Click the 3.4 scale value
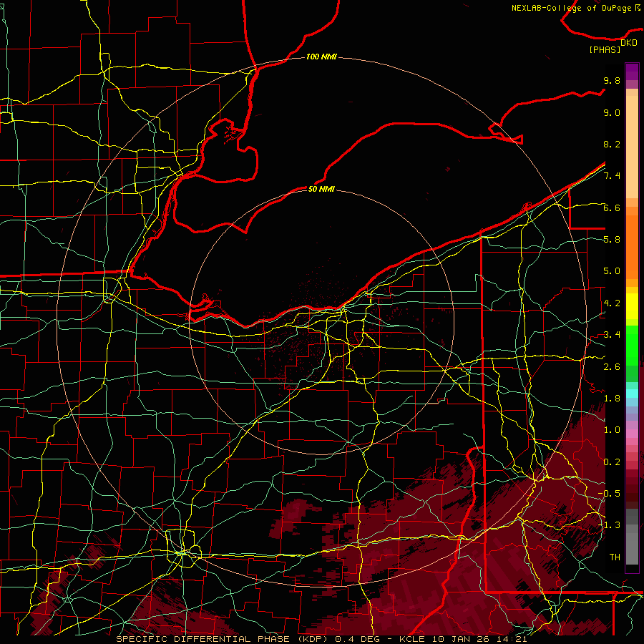The image size is (644, 644). click(612, 335)
